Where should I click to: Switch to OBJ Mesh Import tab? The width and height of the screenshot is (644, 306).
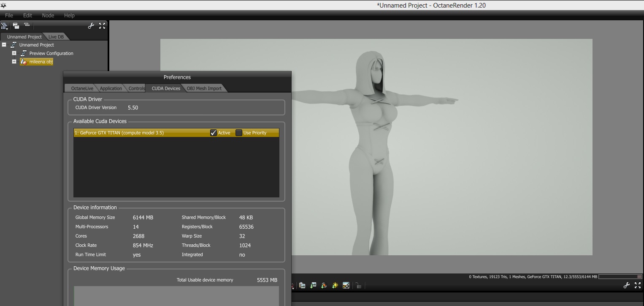204,88
